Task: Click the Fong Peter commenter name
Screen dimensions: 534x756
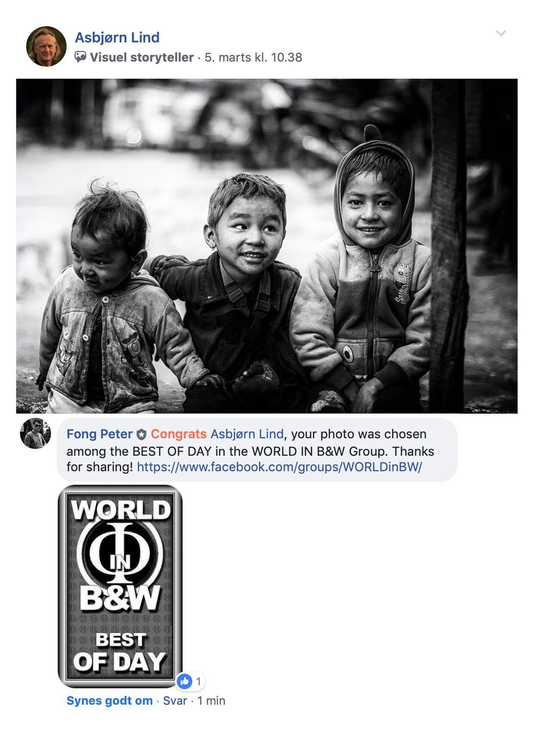Action: pyautogui.click(x=99, y=434)
